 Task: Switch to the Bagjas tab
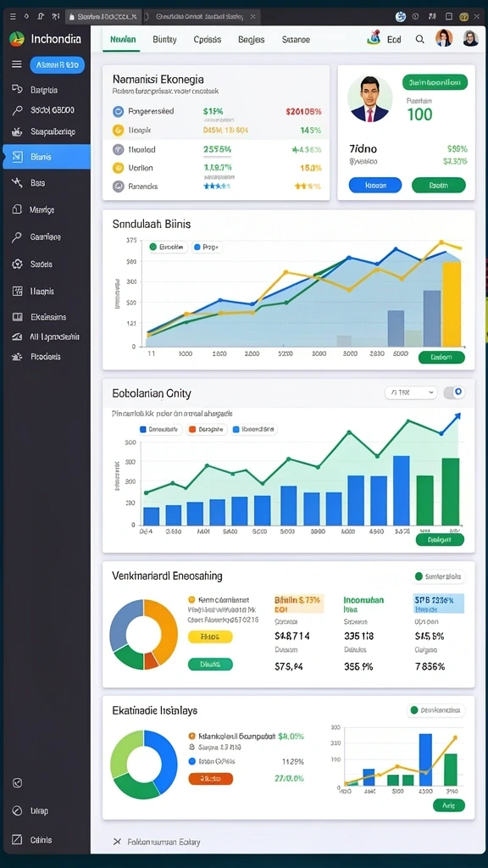pos(251,39)
